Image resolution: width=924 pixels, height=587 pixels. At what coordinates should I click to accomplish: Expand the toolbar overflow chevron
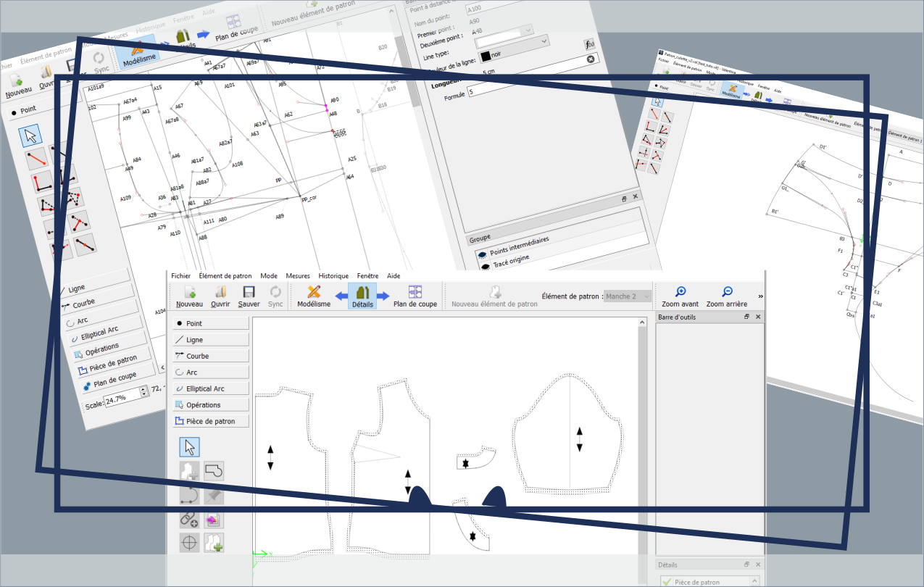[x=760, y=296]
